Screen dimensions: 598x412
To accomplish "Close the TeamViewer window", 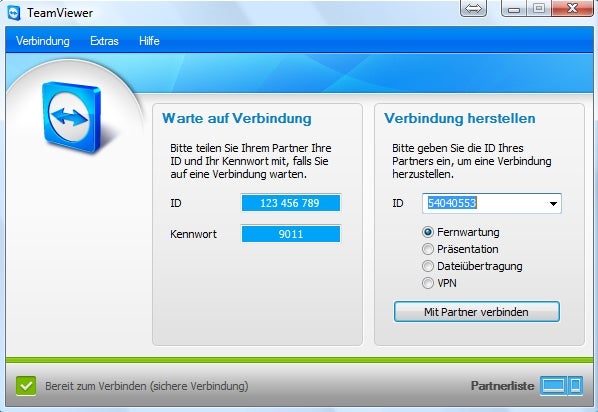I will pyautogui.click(x=572, y=8).
